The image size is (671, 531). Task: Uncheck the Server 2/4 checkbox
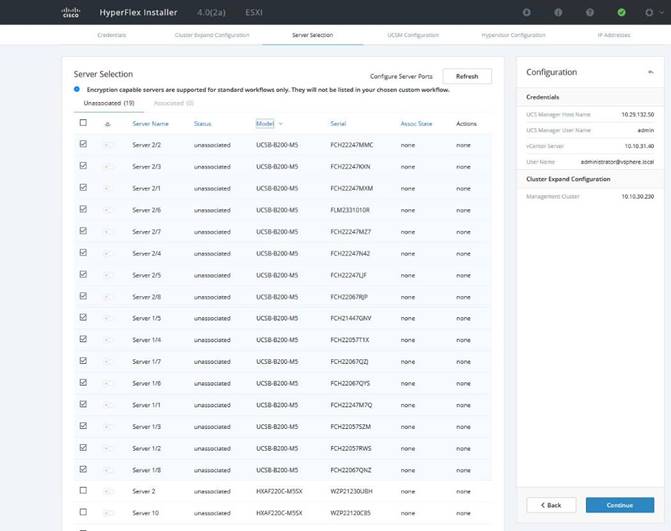click(83, 252)
